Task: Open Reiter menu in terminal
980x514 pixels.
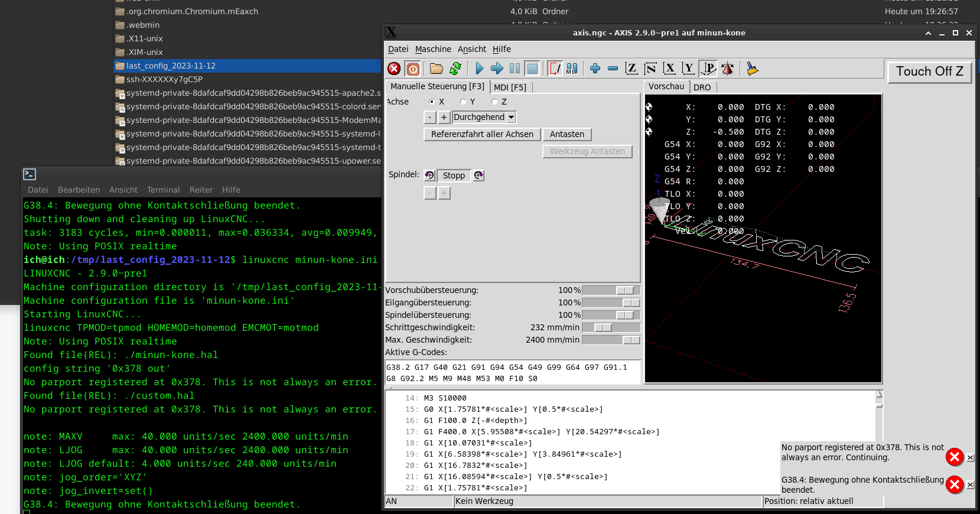Action: 201,190
